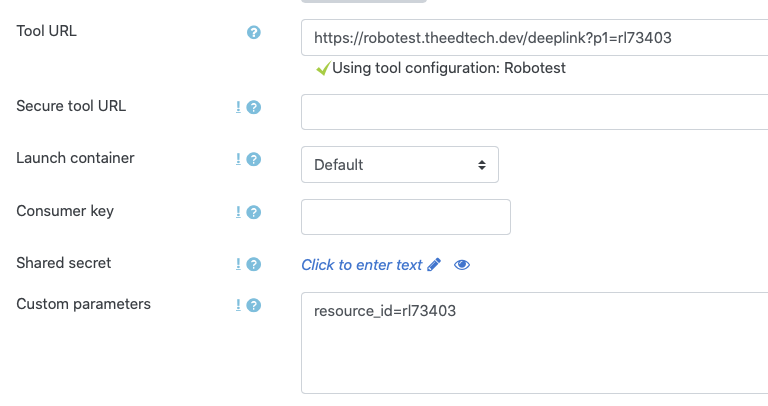Click advanced exclamation icon beside Consumer key
768x406 pixels.
(238, 212)
